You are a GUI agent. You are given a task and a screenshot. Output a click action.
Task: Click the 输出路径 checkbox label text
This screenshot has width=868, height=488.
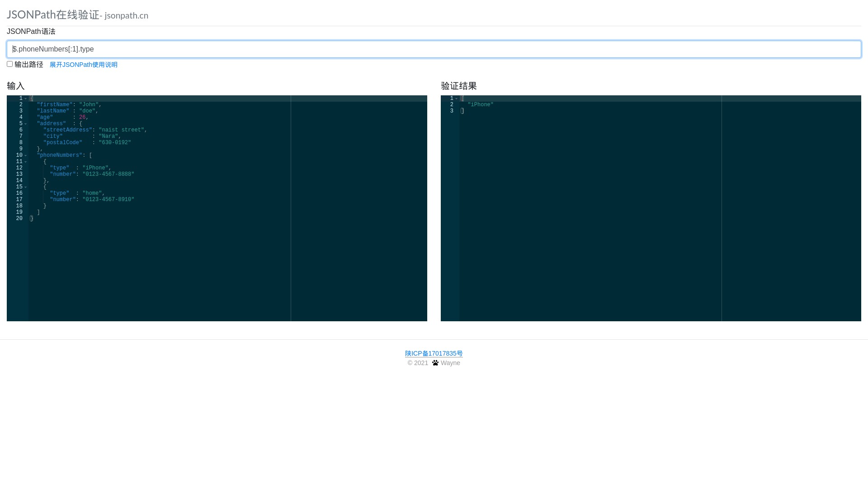click(29, 65)
